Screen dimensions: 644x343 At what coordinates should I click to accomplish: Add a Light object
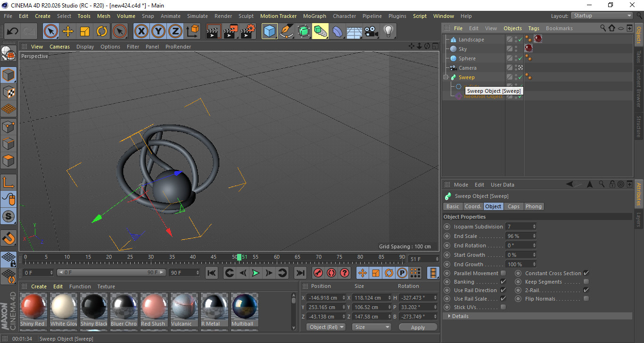[x=388, y=32]
